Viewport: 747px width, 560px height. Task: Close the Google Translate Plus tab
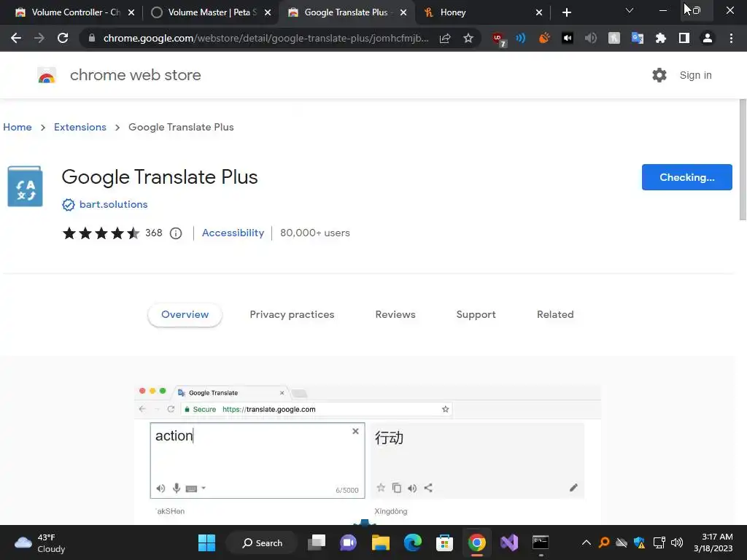(x=403, y=12)
